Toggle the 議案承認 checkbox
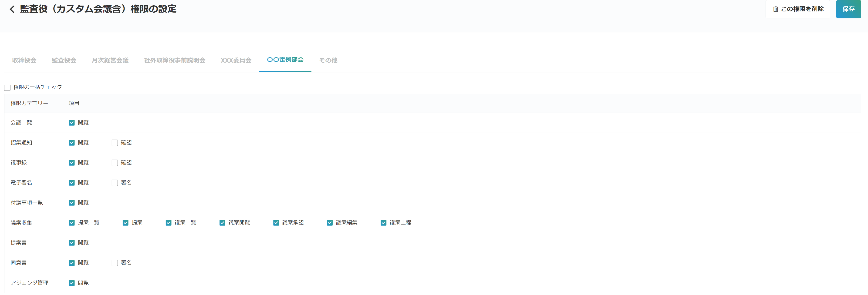868x295 pixels. [x=276, y=223]
